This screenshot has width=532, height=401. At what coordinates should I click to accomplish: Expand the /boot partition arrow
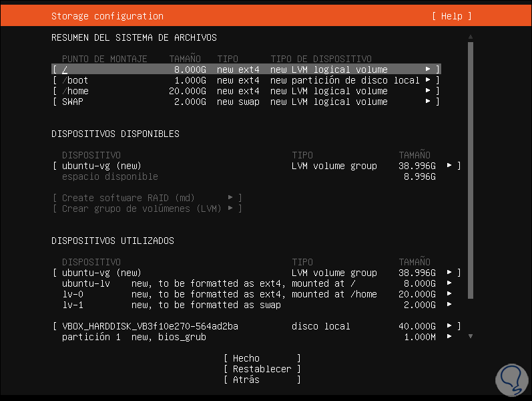[428, 80]
